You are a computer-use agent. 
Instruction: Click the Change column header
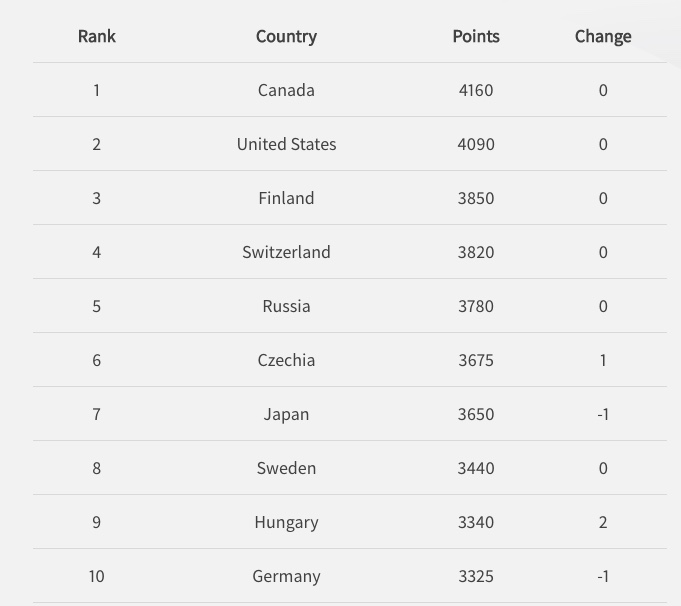pyautogui.click(x=603, y=36)
